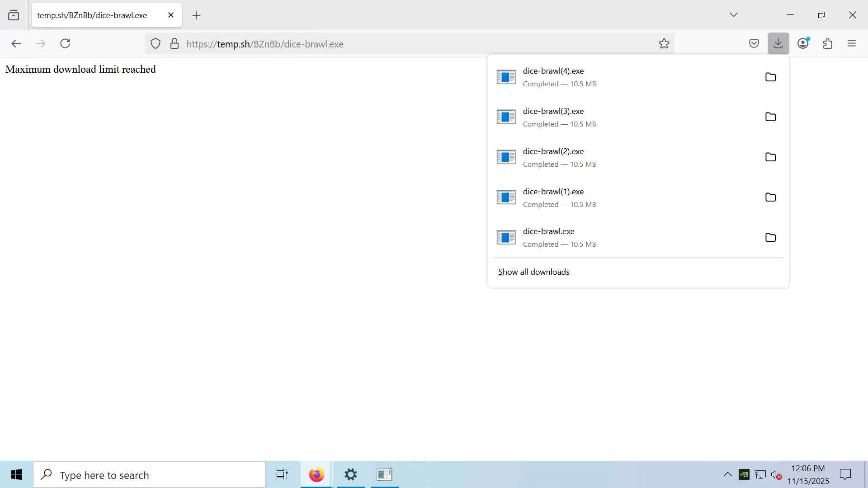Open the Firefox account icon
The width and height of the screenshot is (868, 488).
pos(803,43)
